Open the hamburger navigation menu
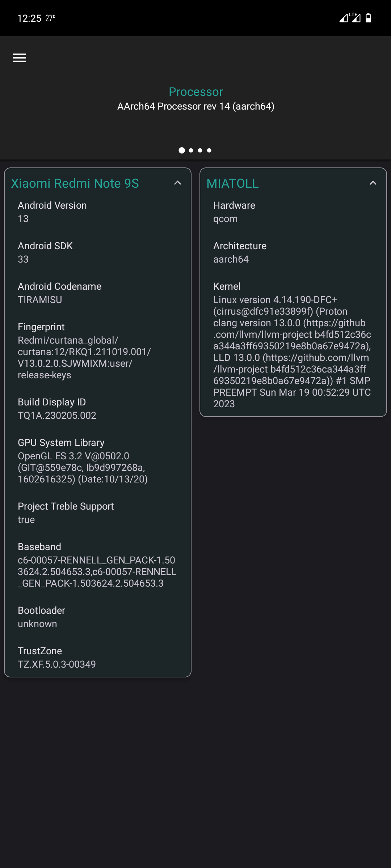The image size is (391, 868). pos(20,58)
